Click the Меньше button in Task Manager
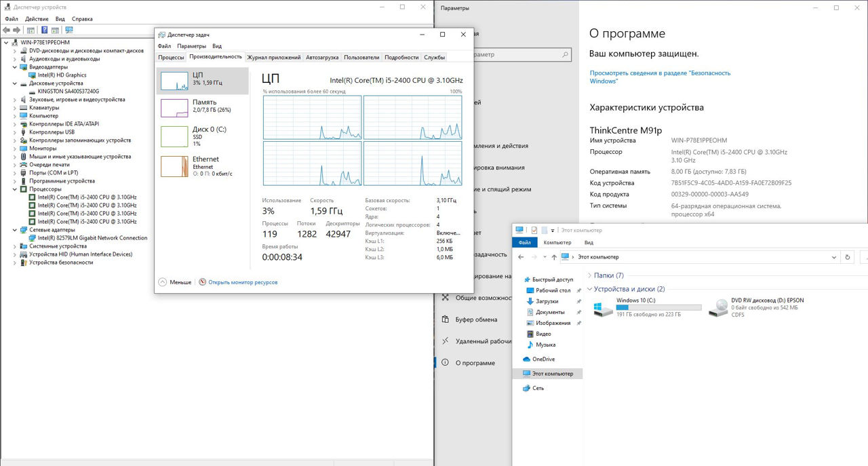 (x=175, y=282)
